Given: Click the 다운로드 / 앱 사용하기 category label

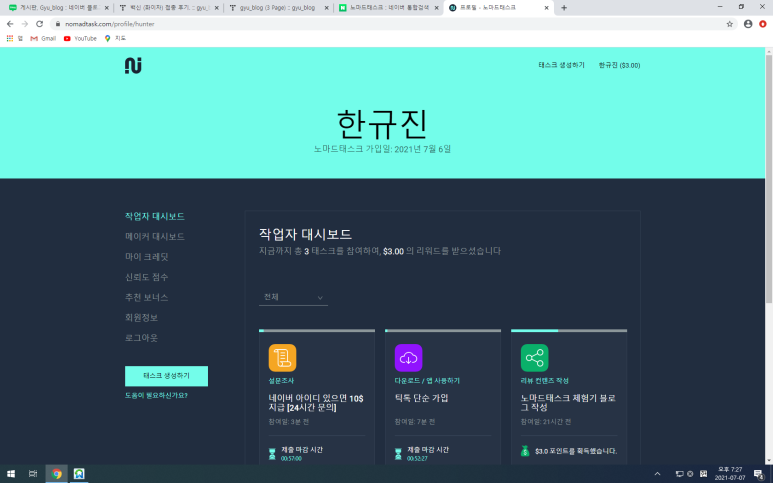Looking at the screenshot, I should (x=427, y=380).
